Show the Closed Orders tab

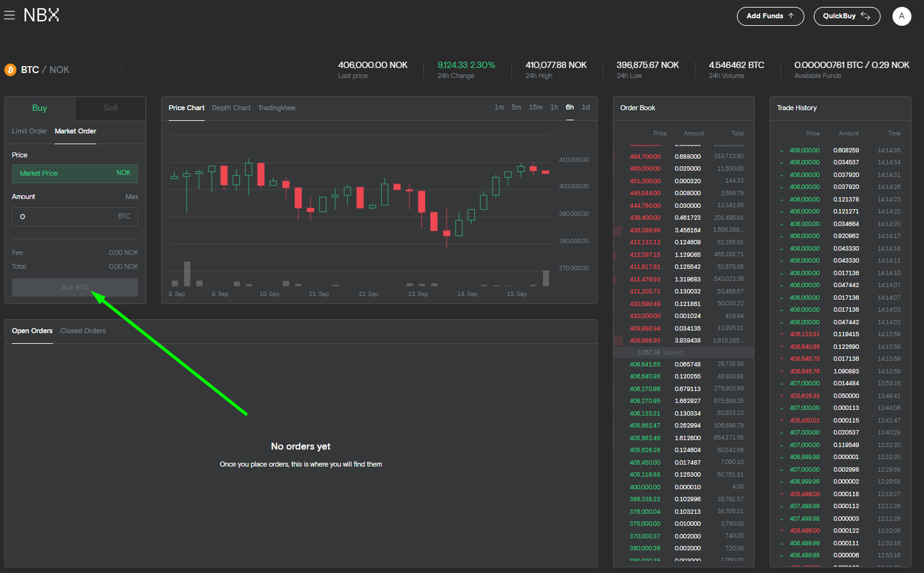pyautogui.click(x=83, y=331)
